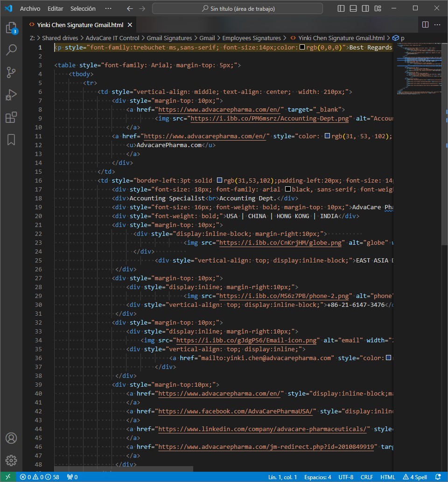448x482 pixels.
Task: Change indentation via Espacios: 4
Action: (x=317, y=477)
